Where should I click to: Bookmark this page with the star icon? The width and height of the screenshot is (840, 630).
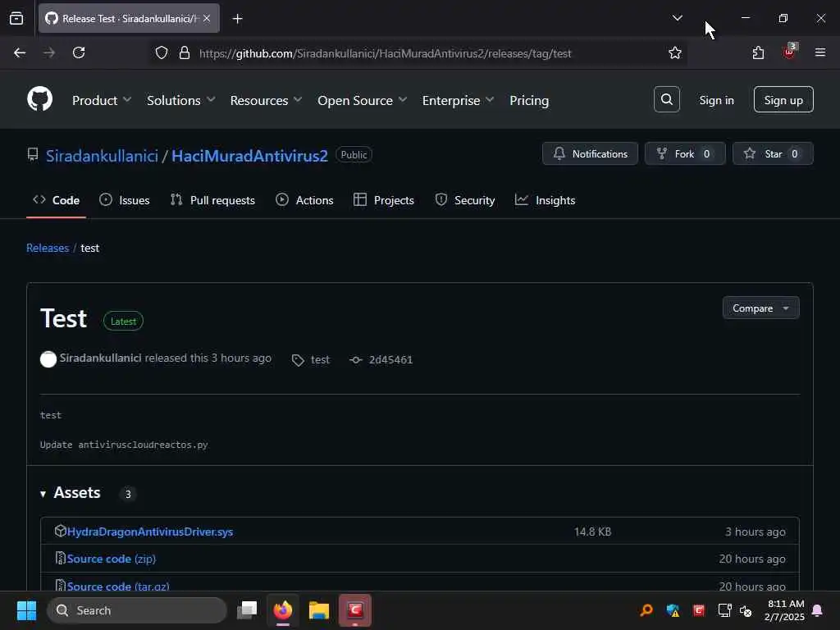[674, 53]
